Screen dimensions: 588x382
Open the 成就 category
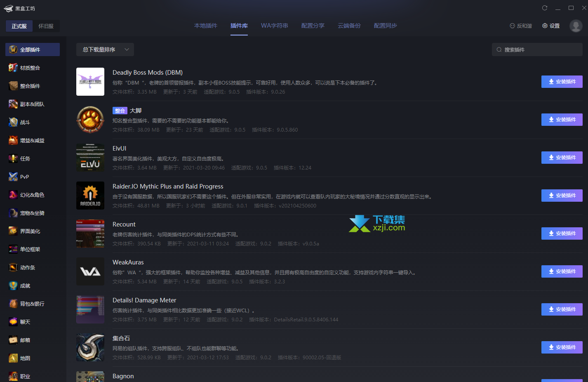(33, 285)
